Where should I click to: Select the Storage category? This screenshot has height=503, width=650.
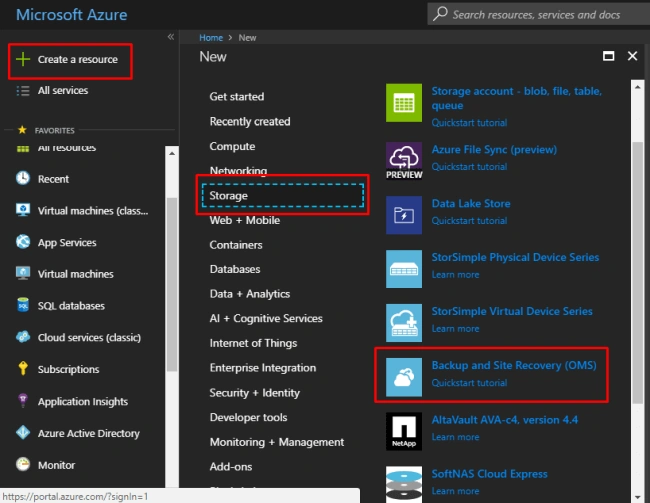(283, 195)
